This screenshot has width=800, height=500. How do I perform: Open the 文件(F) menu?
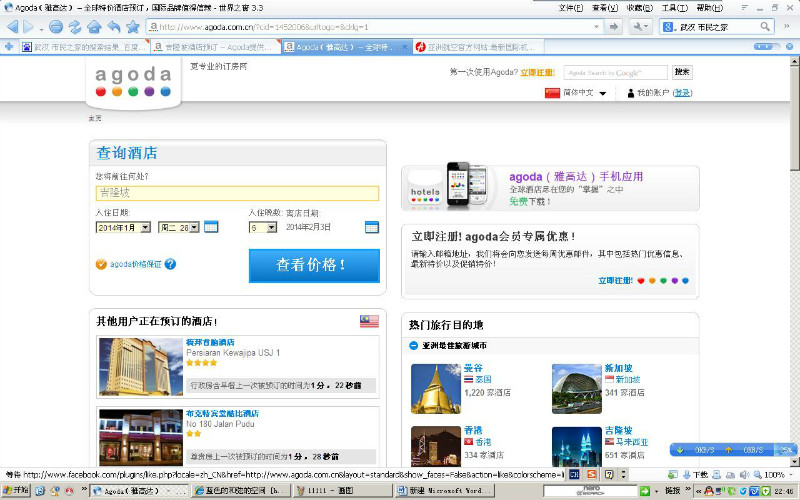571,7
